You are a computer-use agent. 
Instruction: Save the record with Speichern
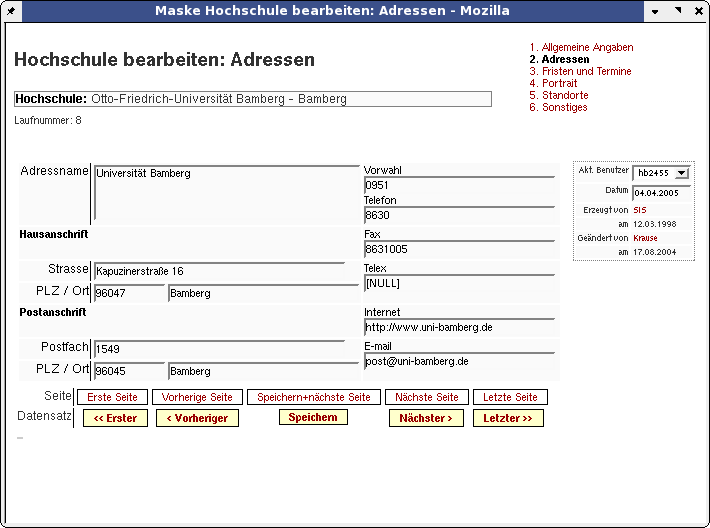pyautogui.click(x=313, y=417)
